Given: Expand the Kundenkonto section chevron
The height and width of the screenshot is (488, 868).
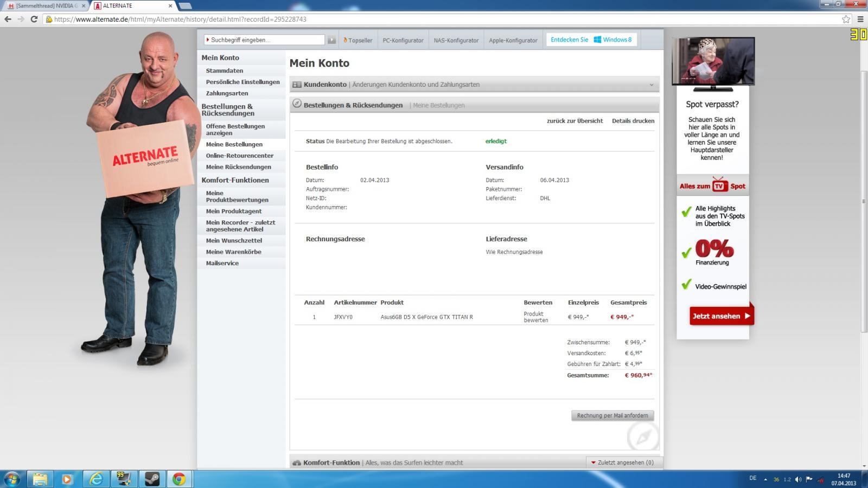Looking at the screenshot, I should (x=652, y=85).
